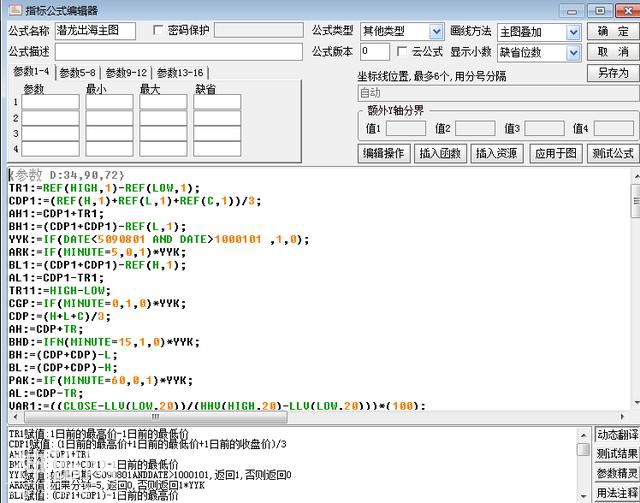Click the 值1 input field
The height and width of the screenshot is (503, 640).
click(406, 128)
